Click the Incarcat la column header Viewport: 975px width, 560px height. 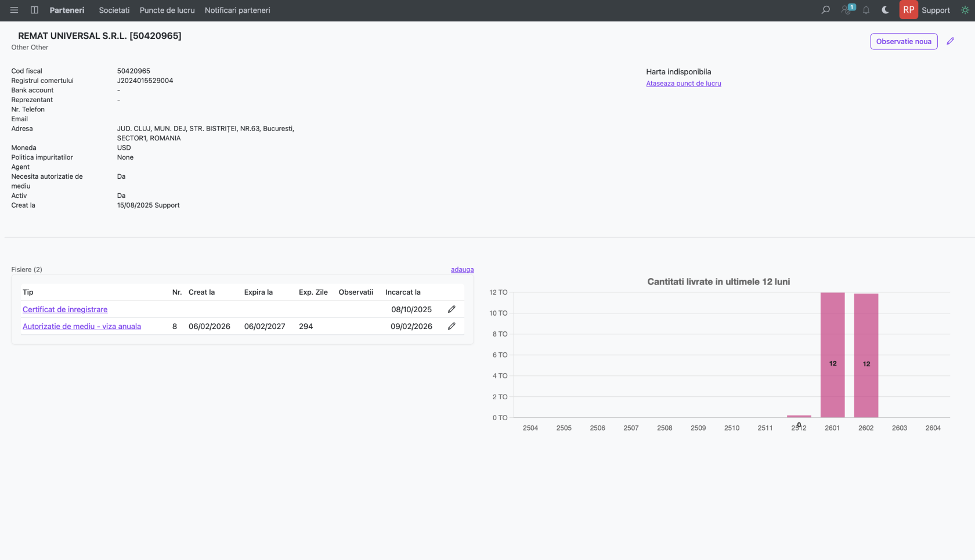click(x=403, y=292)
